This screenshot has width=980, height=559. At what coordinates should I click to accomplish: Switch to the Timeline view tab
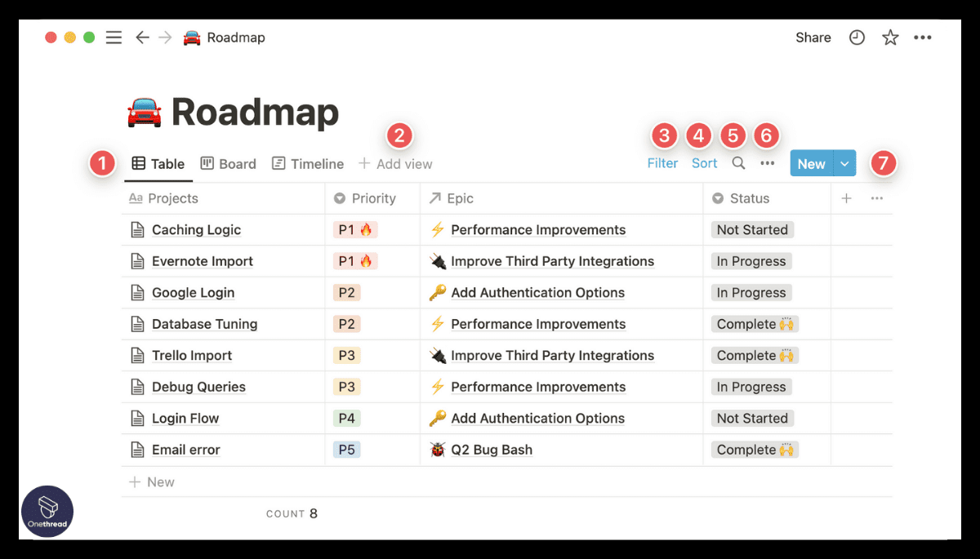coord(308,163)
